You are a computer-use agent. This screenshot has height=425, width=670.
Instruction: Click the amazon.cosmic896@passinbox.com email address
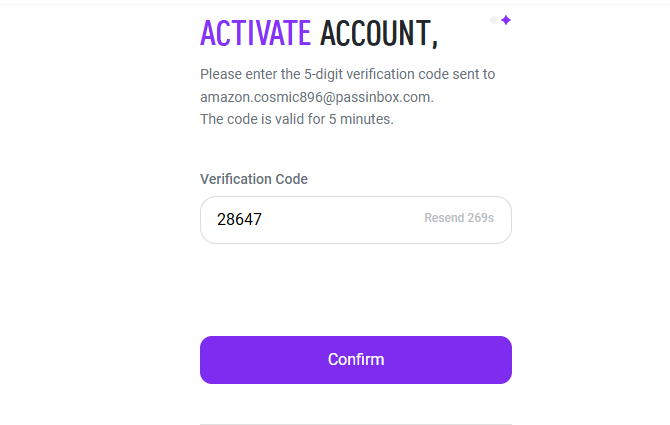click(316, 97)
